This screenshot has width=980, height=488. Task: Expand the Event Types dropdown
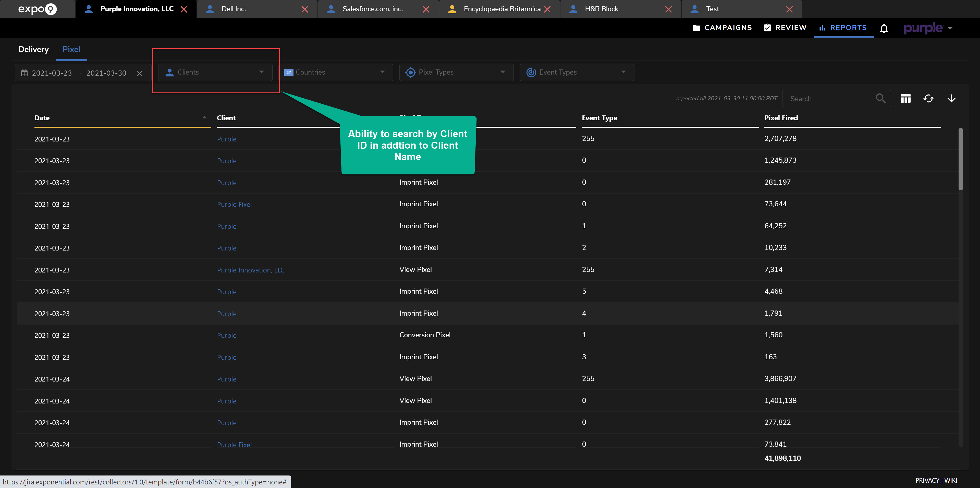(576, 72)
